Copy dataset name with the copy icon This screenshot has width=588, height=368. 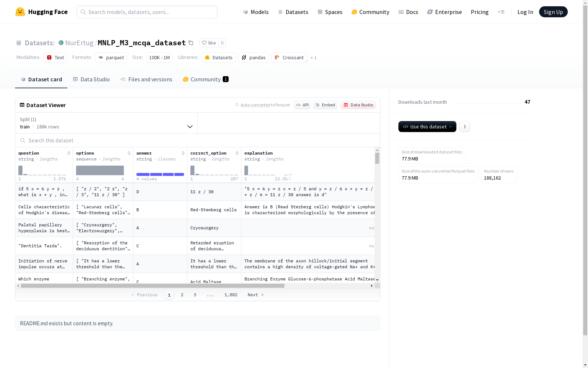click(x=191, y=43)
